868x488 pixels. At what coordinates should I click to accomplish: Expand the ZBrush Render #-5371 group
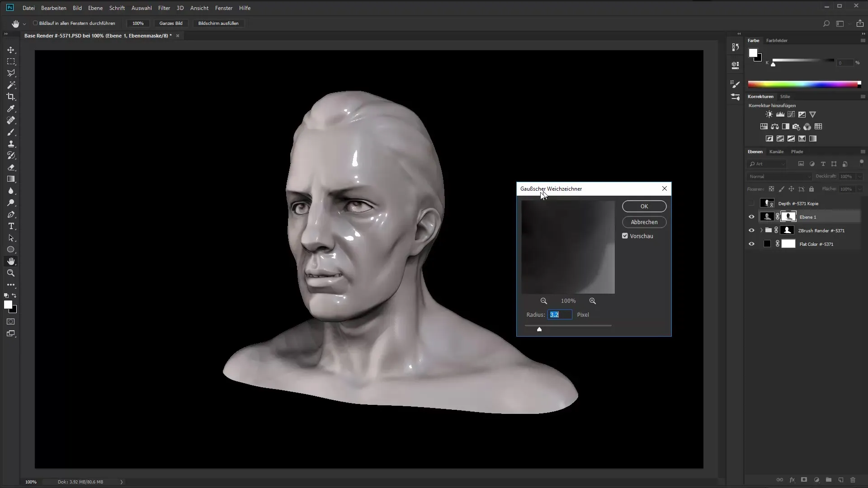tap(761, 230)
